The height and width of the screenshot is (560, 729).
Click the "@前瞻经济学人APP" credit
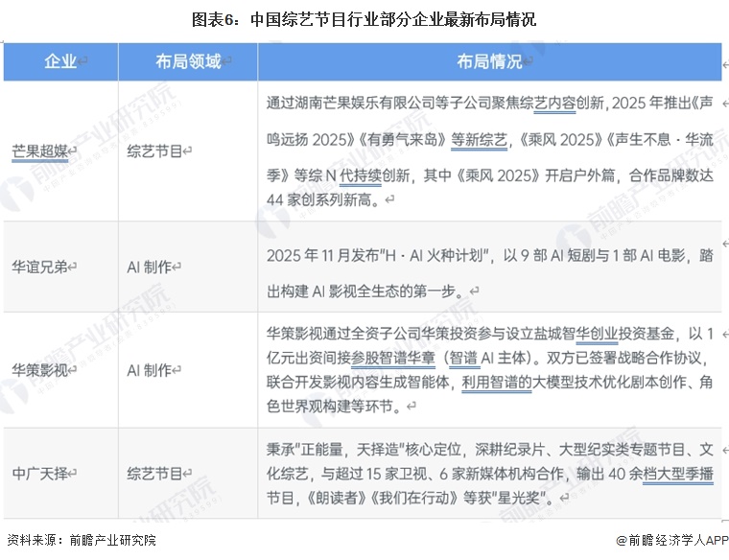(672, 540)
